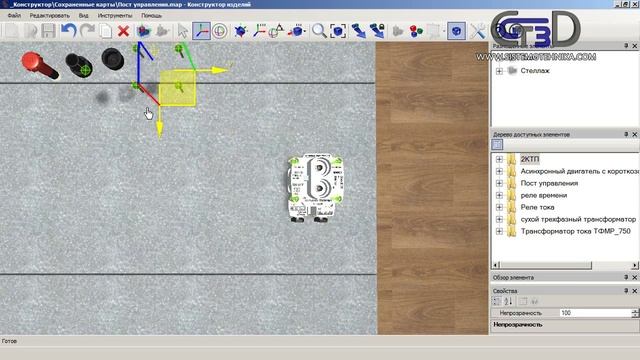Select the Реле тока tree item
The height and width of the screenshot is (360, 640).
[x=537, y=207]
